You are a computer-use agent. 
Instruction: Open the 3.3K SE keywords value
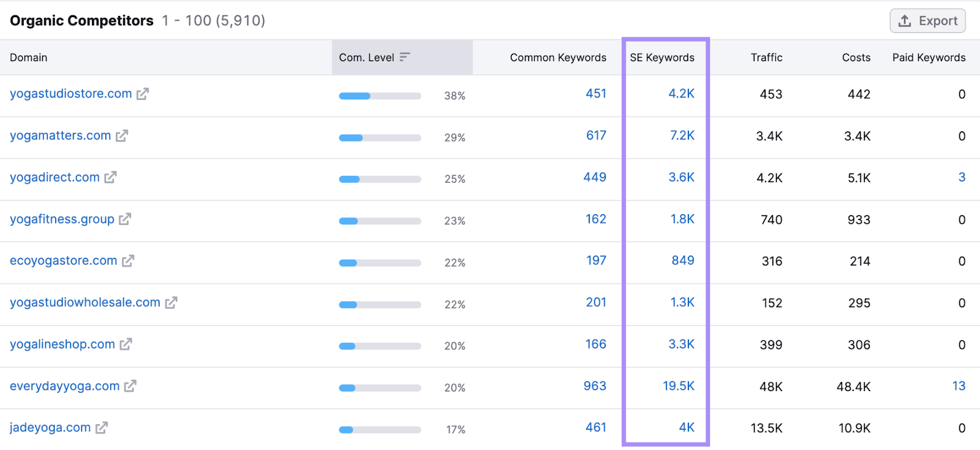coord(681,344)
